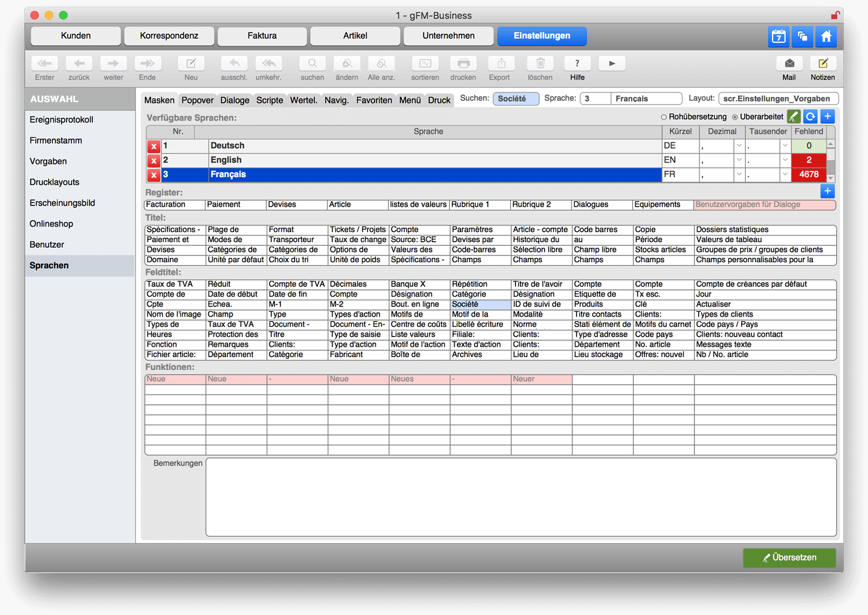This screenshot has width=868, height=615.
Task: Delete the English language with red X
Action: click(x=154, y=161)
